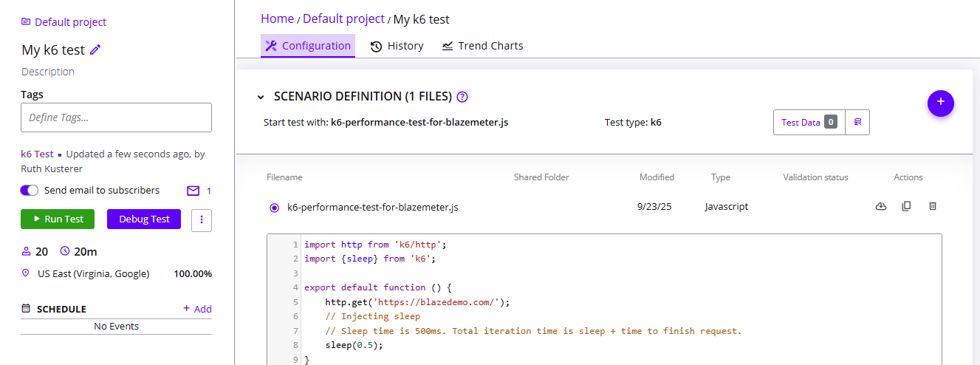Open the three-dot more options menu

(202, 219)
